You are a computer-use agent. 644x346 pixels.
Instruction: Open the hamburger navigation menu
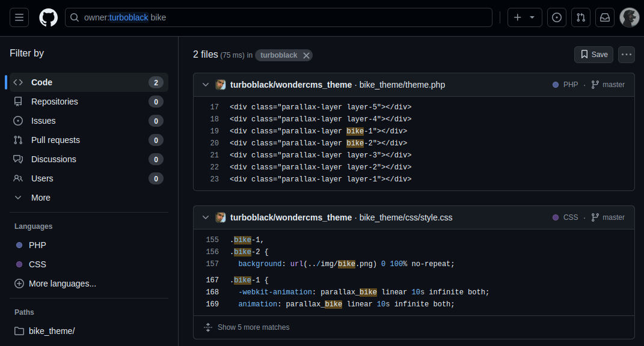coord(19,17)
